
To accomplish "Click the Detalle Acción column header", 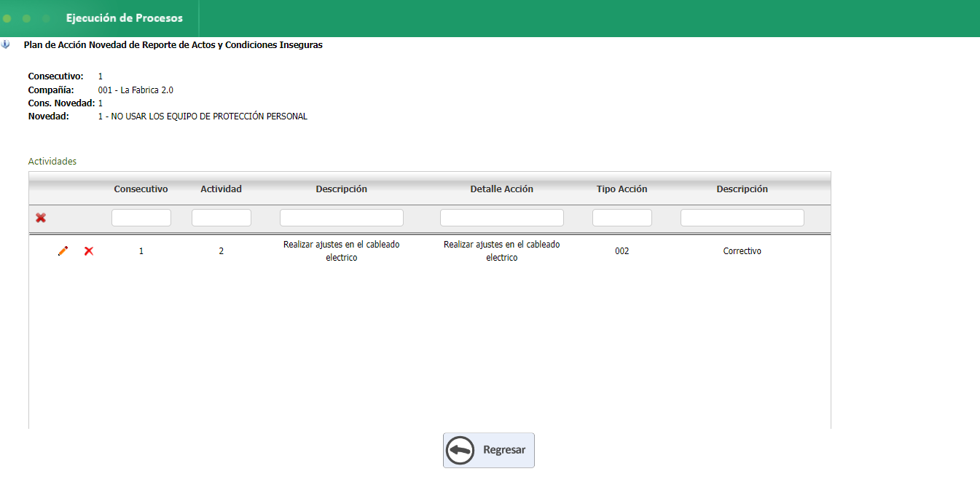I will 502,189.
